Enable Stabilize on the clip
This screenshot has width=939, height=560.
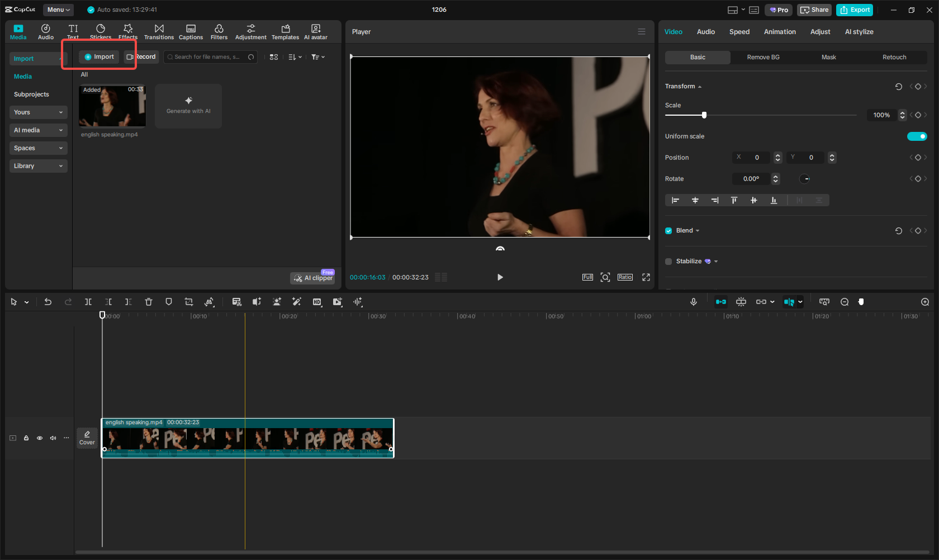point(668,261)
